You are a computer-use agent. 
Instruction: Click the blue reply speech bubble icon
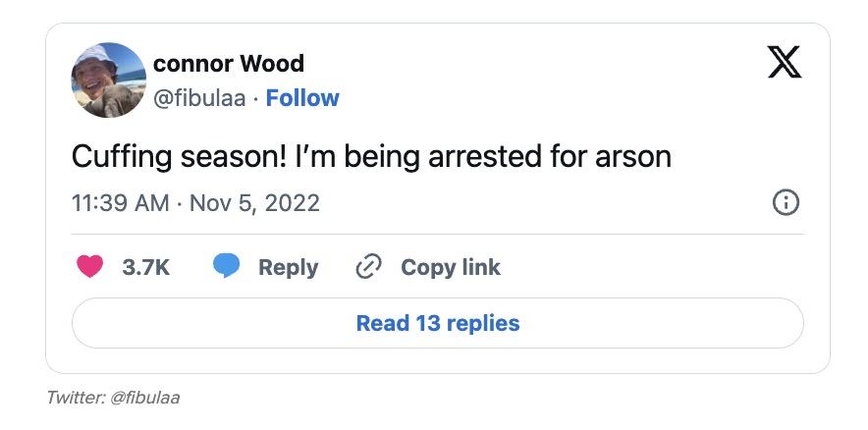tap(227, 267)
